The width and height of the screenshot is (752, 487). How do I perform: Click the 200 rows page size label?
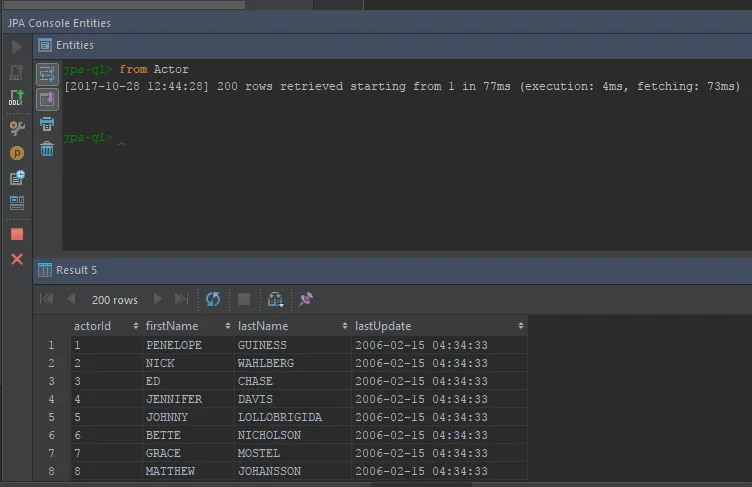point(115,300)
